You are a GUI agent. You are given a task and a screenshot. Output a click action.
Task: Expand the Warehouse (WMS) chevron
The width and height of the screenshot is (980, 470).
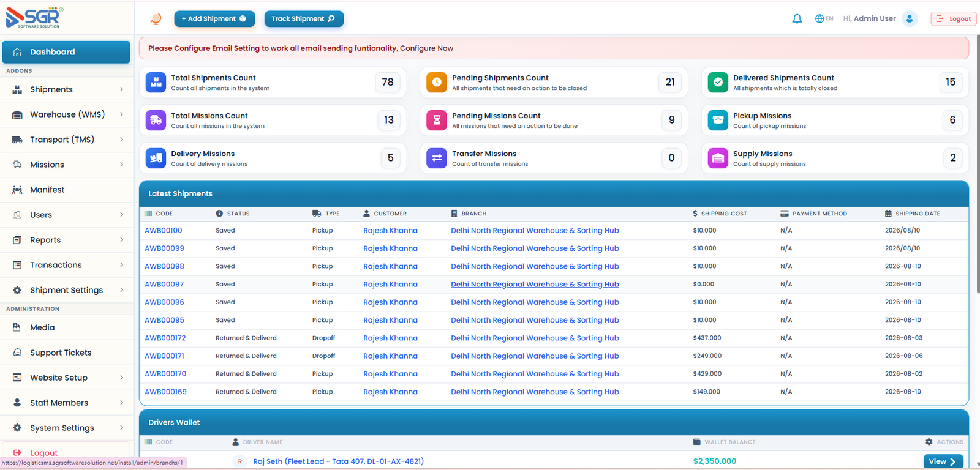point(122,114)
